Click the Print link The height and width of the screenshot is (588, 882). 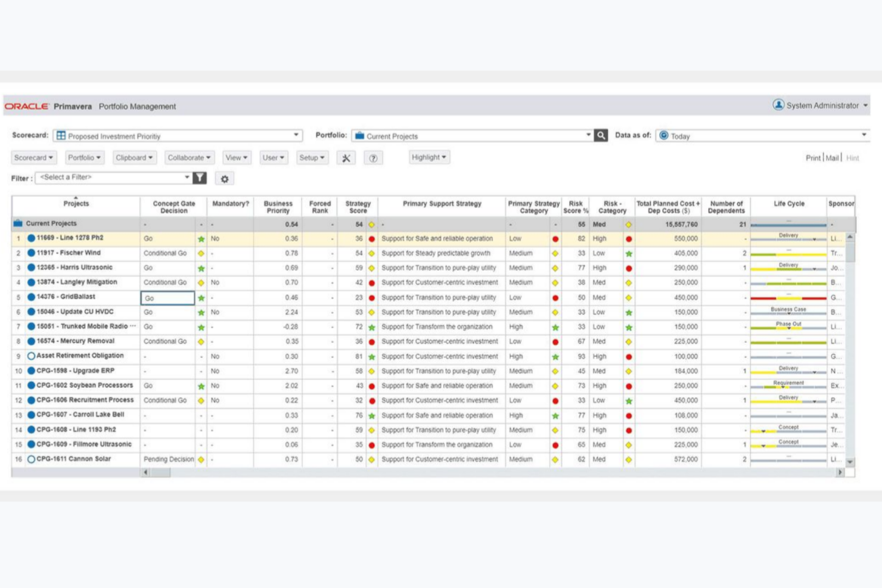[813, 158]
